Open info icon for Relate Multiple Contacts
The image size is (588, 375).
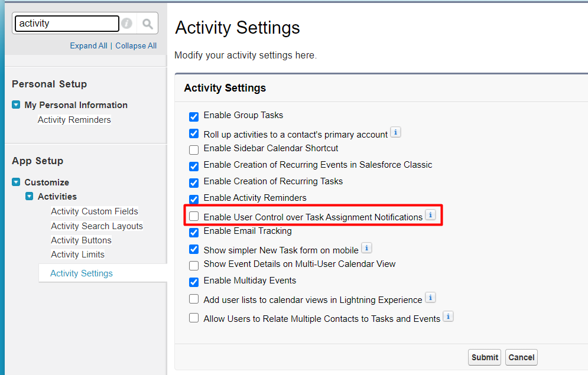coord(448,317)
